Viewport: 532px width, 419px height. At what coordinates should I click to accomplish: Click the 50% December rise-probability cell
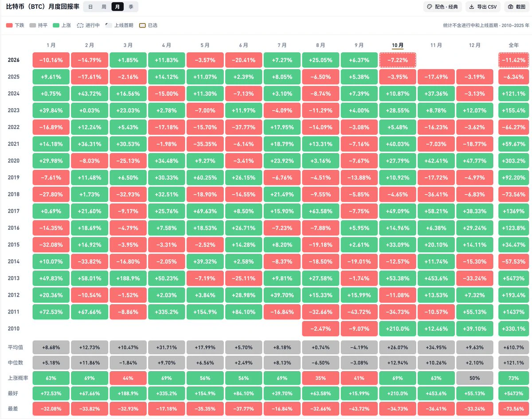[x=475, y=378]
